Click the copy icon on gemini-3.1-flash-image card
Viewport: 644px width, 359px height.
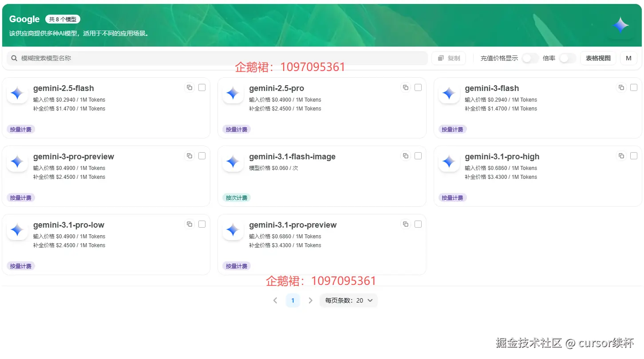tap(406, 156)
